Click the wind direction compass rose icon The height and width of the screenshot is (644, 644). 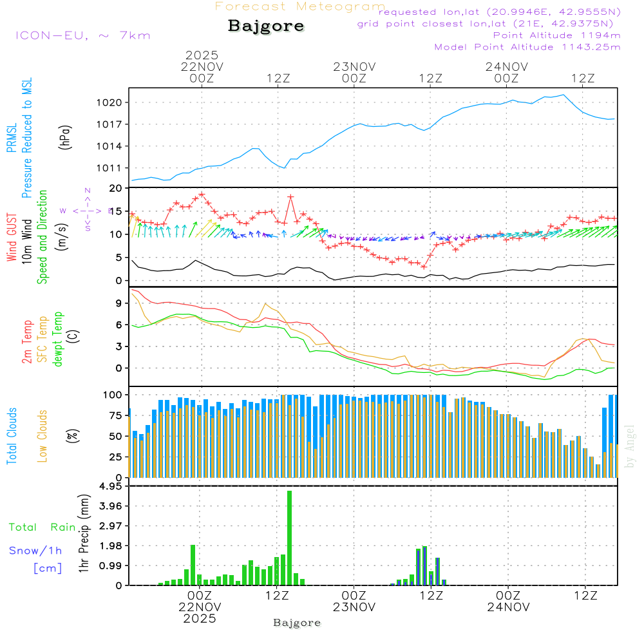point(88,210)
